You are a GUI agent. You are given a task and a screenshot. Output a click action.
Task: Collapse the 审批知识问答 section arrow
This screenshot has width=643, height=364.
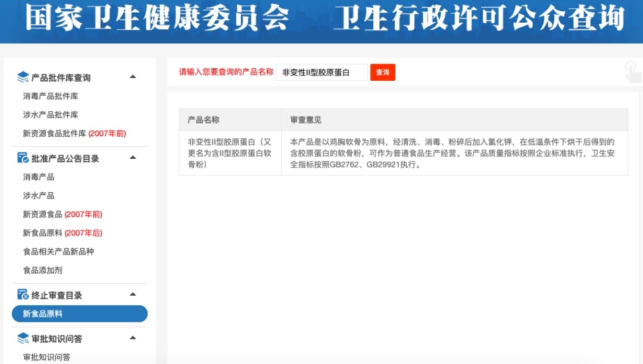coord(133,338)
